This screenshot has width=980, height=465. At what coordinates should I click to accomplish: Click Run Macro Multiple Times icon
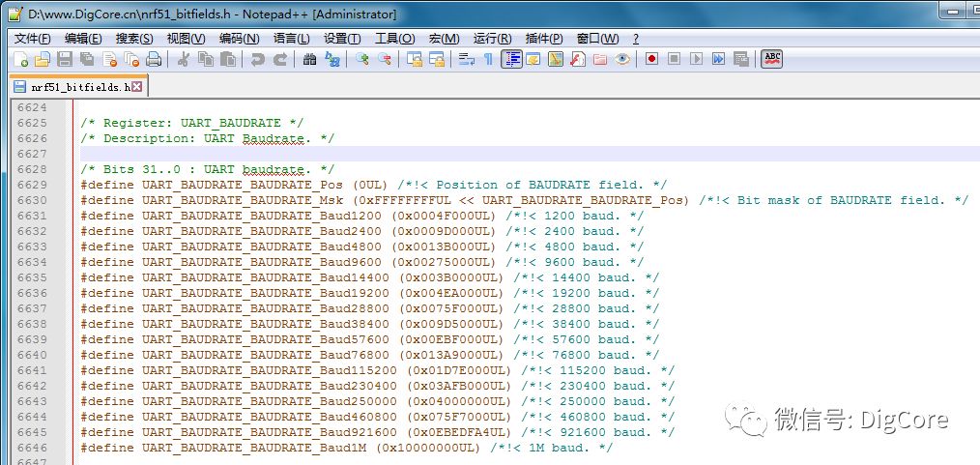(719, 59)
